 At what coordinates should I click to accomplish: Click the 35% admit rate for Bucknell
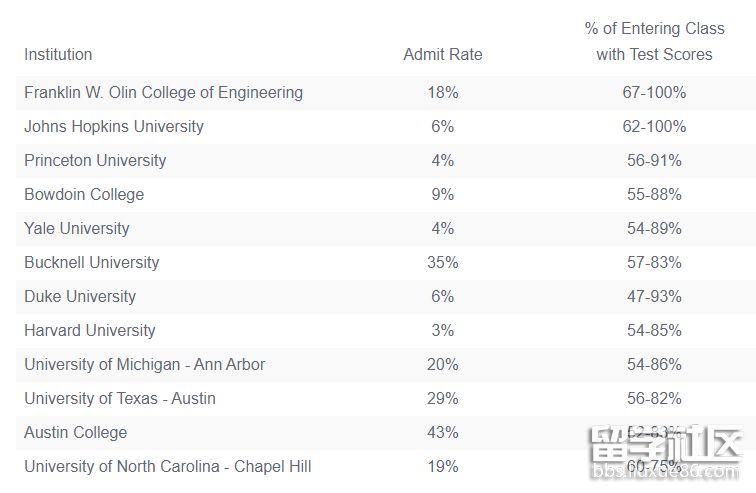[x=442, y=262]
